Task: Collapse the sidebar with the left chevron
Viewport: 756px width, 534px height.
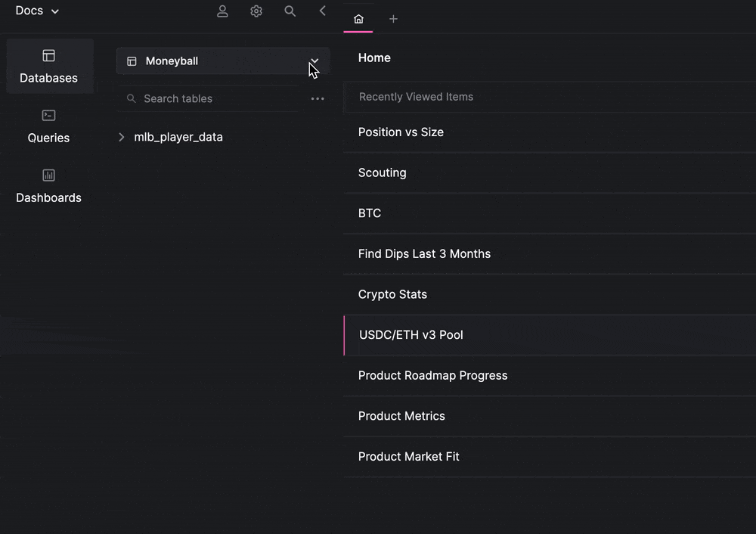Action: click(x=323, y=11)
